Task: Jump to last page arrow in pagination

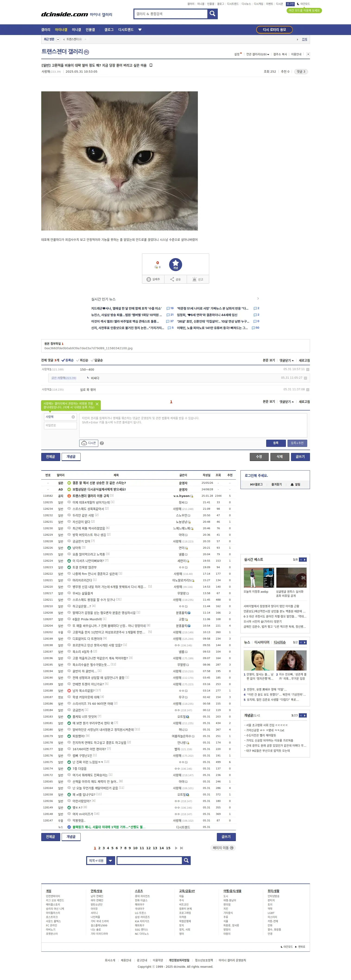Action: pyautogui.click(x=181, y=848)
